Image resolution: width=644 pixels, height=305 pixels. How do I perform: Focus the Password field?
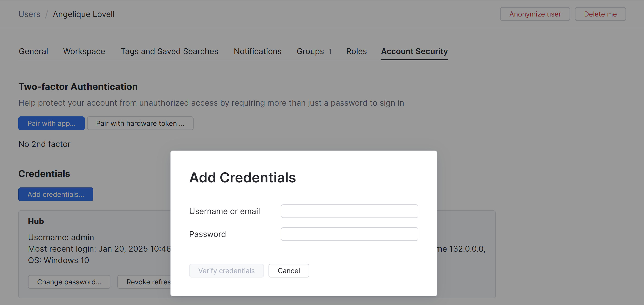point(349,234)
